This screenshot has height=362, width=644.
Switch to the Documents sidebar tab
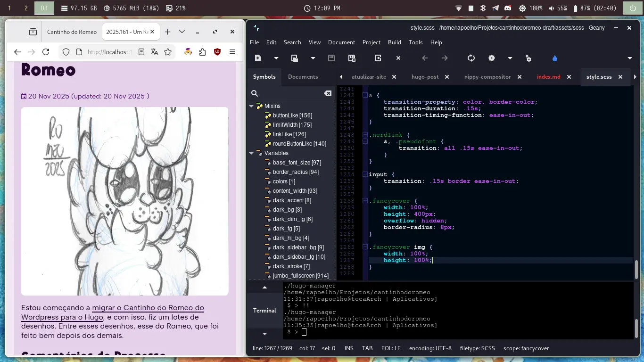coord(303,77)
